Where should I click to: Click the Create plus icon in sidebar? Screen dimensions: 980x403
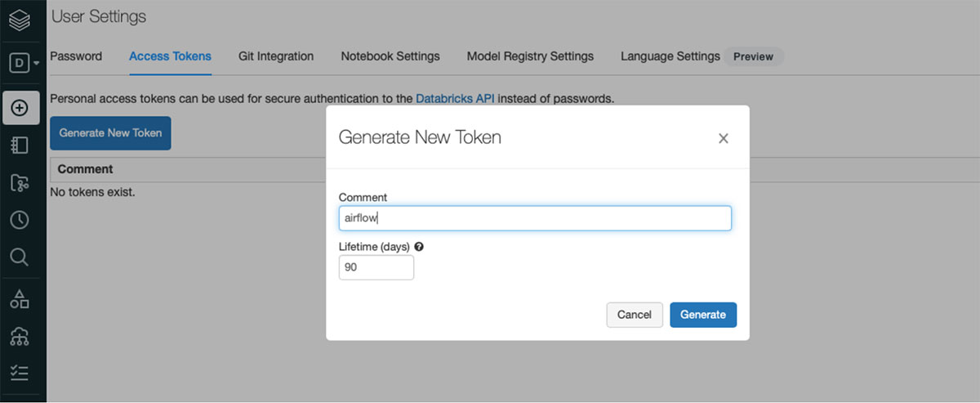click(20, 108)
